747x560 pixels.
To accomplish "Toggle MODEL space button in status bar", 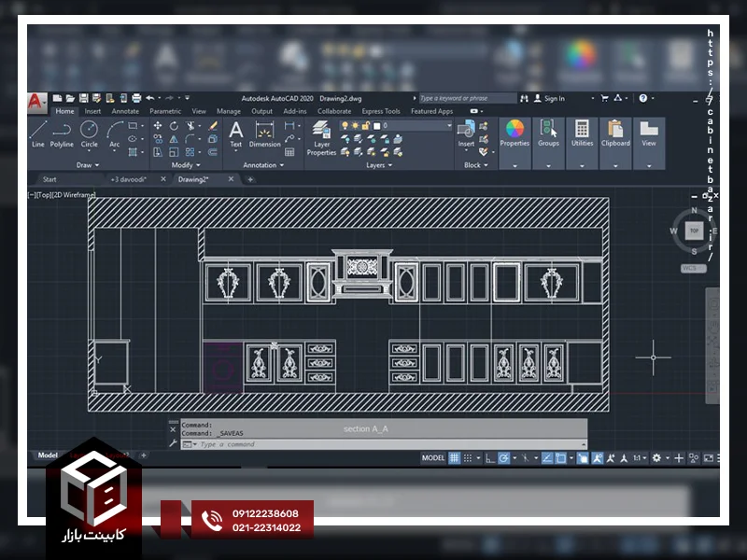I will [433, 458].
